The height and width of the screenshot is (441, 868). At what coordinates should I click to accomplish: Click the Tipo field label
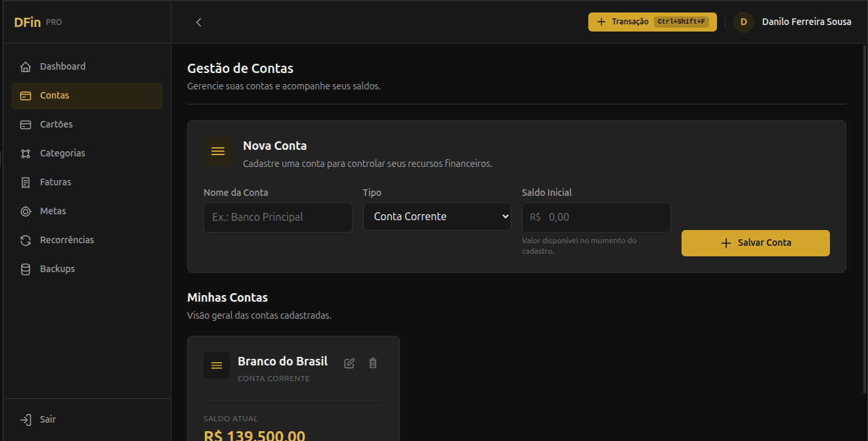[372, 193]
